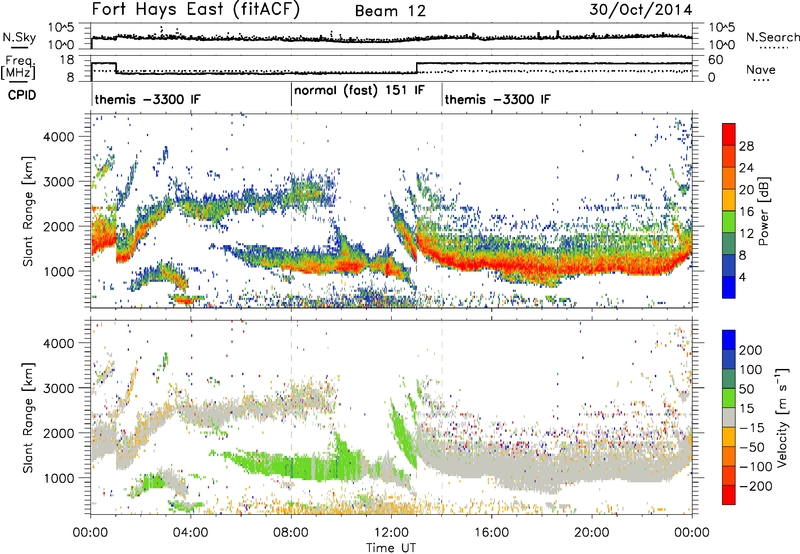The width and height of the screenshot is (800, 554).
Task: Select the 'Freq. [MHz]' axis label
Action: point(19,67)
